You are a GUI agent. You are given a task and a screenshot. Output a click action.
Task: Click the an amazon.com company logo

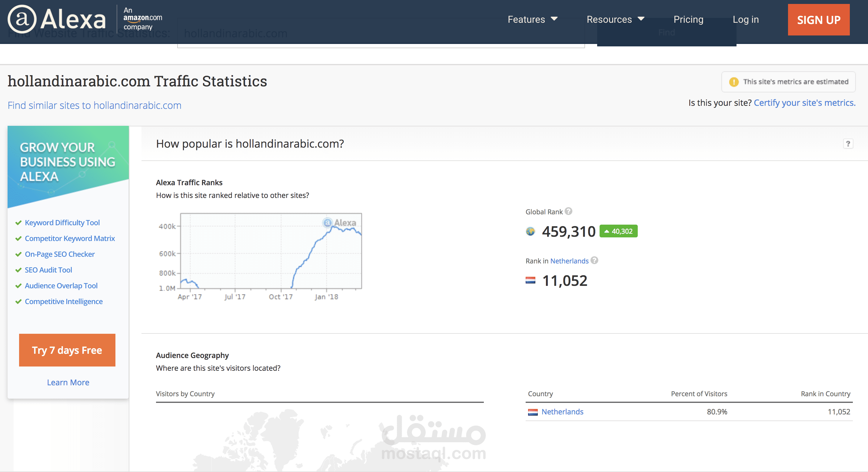pyautogui.click(x=142, y=18)
